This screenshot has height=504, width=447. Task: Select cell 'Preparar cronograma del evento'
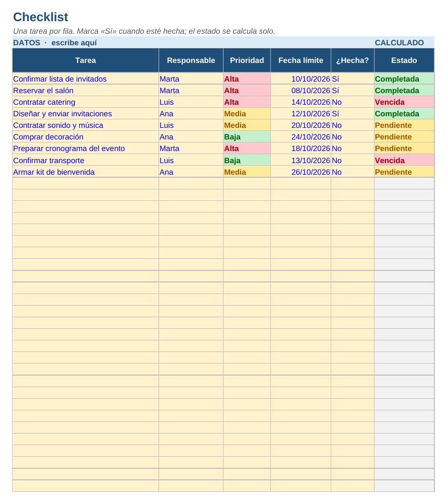point(86,148)
